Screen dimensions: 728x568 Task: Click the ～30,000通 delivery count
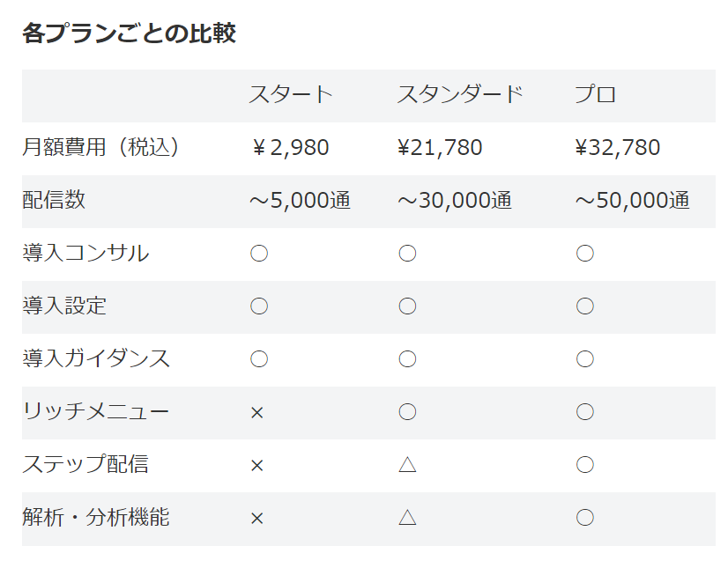[455, 201]
